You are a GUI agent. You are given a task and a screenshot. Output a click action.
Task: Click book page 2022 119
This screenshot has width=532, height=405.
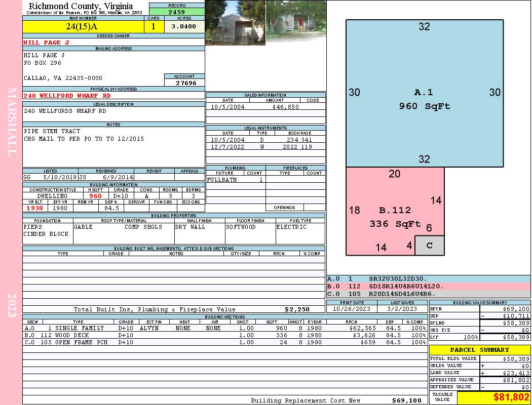coord(297,147)
